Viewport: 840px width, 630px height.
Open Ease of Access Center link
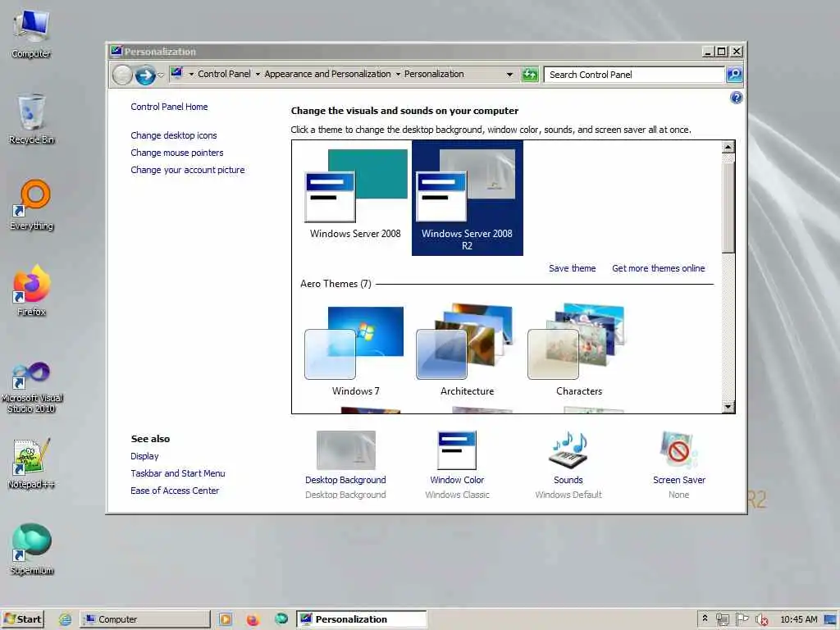(175, 491)
